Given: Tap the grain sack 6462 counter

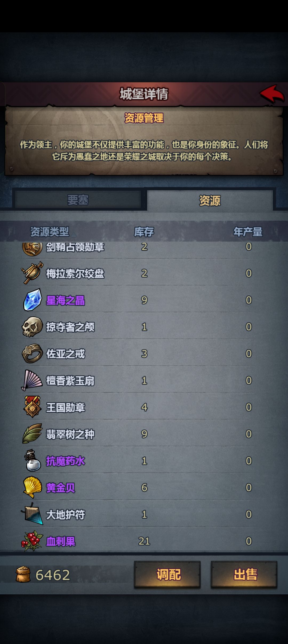Looking at the screenshot, I should [43, 575].
